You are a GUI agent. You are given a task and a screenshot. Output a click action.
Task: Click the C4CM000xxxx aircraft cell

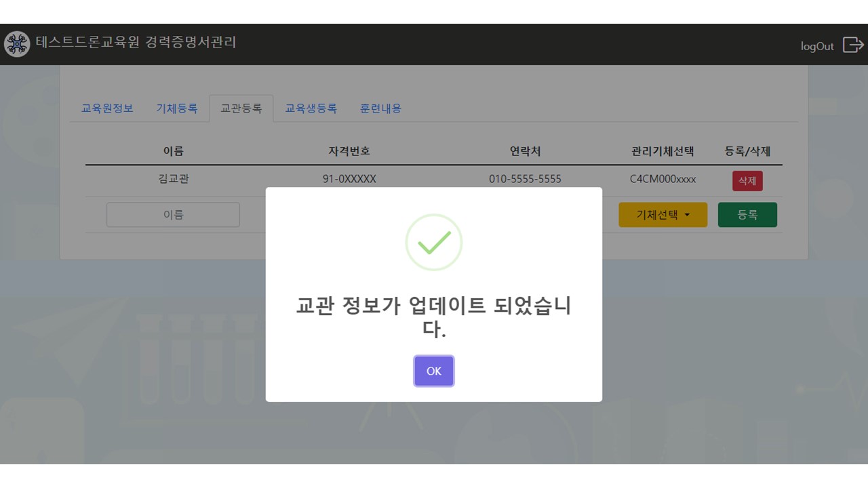click(663, 180)
